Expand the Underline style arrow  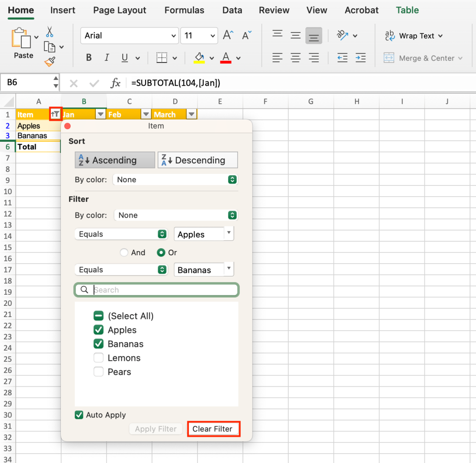[x=138, y=58]
